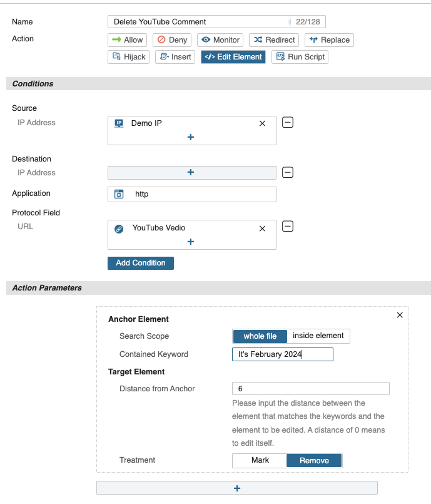The image size is (431, 504).
Task: Click the Edit Element action button
Action: click(x=233, y=57)
